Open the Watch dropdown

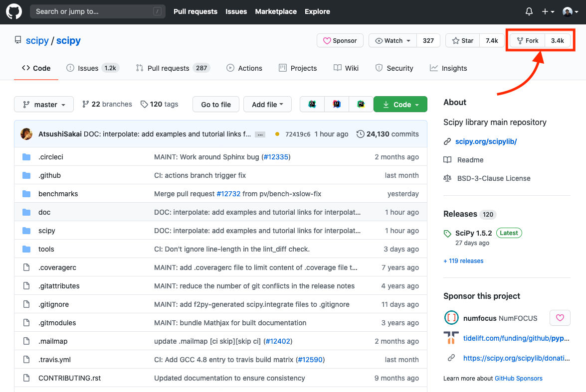click(393, 41)
